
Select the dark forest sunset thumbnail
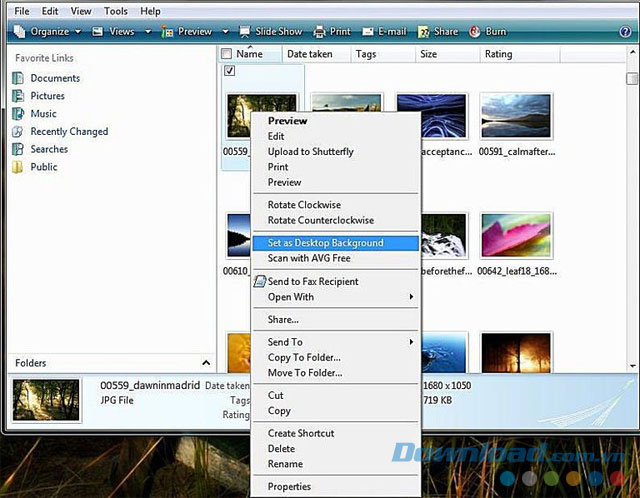pyautogui.click(x=516, y=352)
